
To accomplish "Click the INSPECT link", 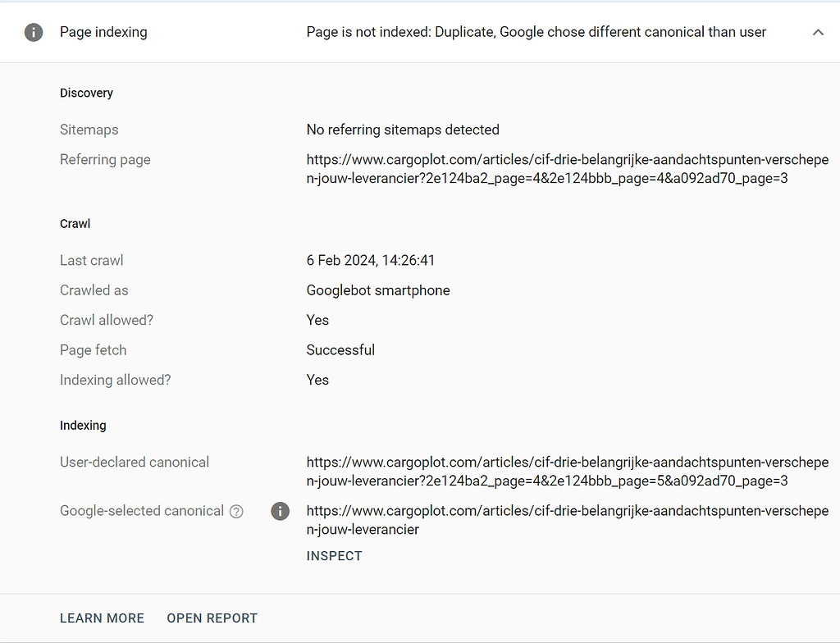I will tap(334, 555).
